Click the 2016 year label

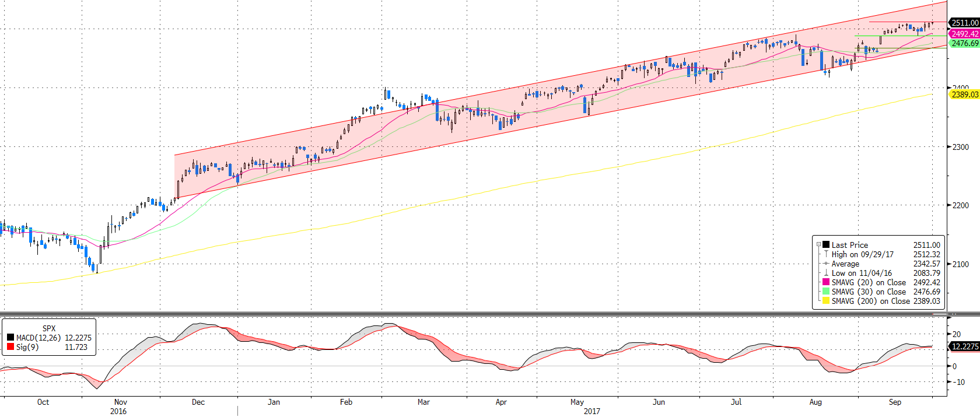118,411
